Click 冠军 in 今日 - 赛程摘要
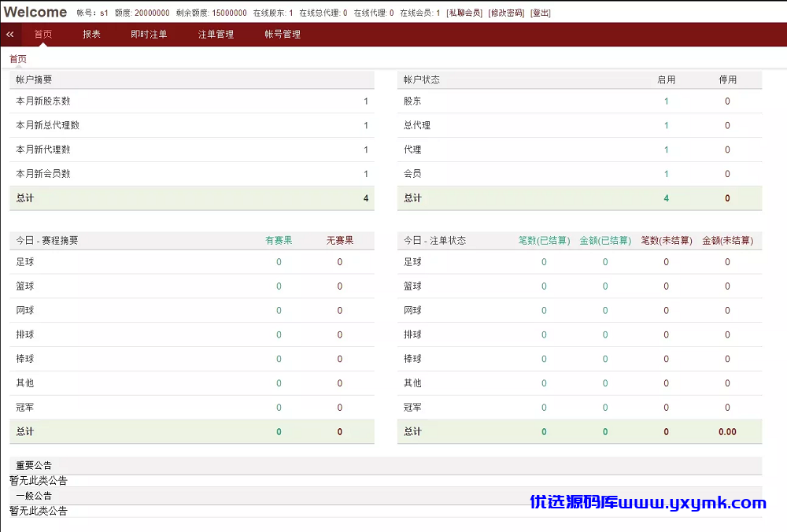The width and height of the screenshot is (787, 532). [25, 408]
